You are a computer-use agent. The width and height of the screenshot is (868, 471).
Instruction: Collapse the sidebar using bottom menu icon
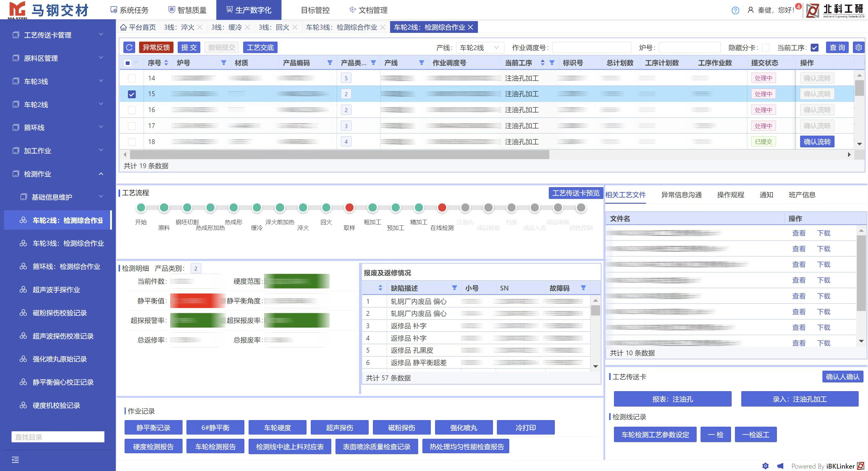click(15, 460)
